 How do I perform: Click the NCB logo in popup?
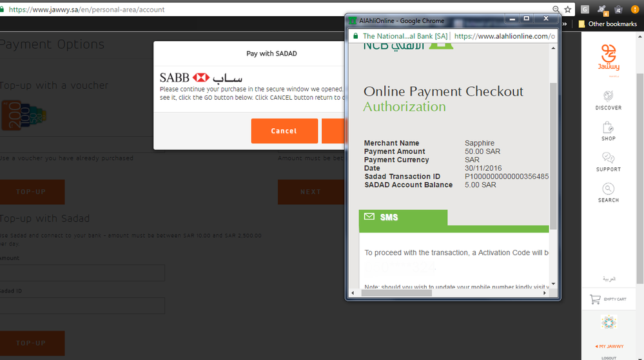click(408, 46)
